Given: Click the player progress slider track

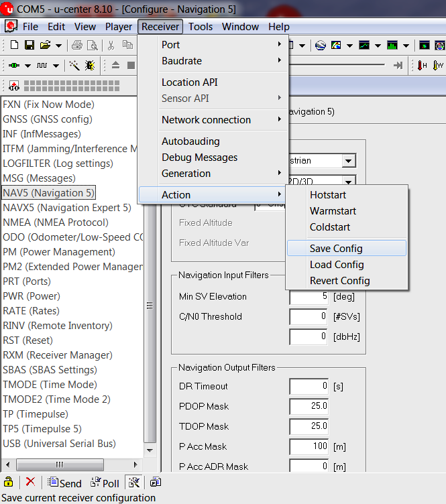Looking at the screenshot, I should coord(337,65).
